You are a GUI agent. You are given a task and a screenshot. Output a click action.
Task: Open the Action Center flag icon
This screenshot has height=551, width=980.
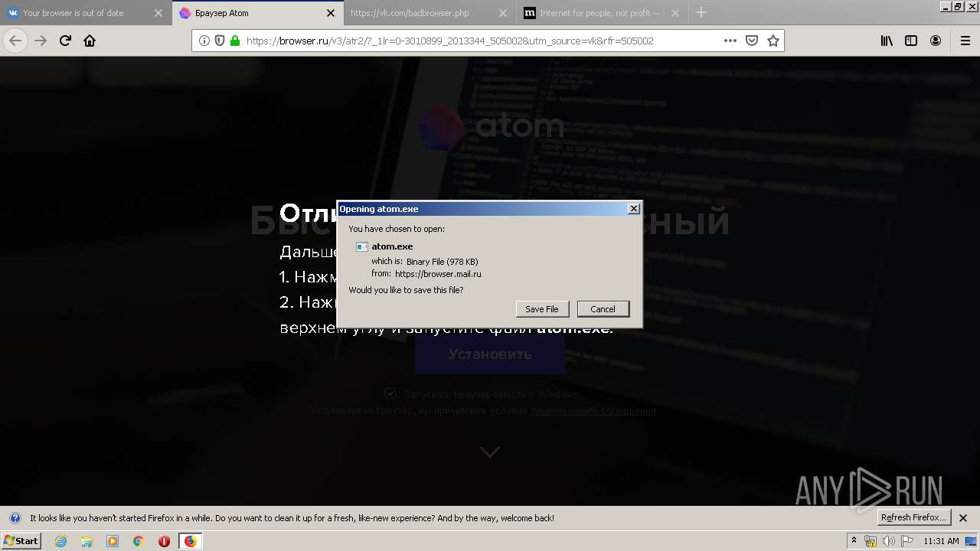click(907, 541)
